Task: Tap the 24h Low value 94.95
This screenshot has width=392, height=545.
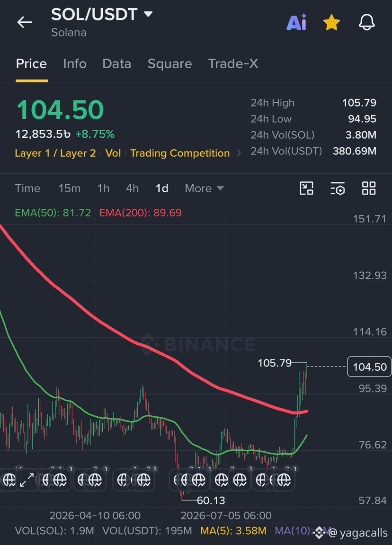Action: [362, 119]
